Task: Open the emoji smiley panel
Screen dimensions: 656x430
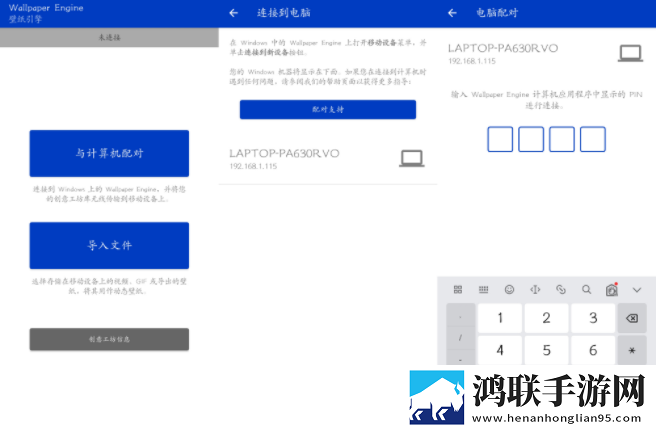Action: 509,289
